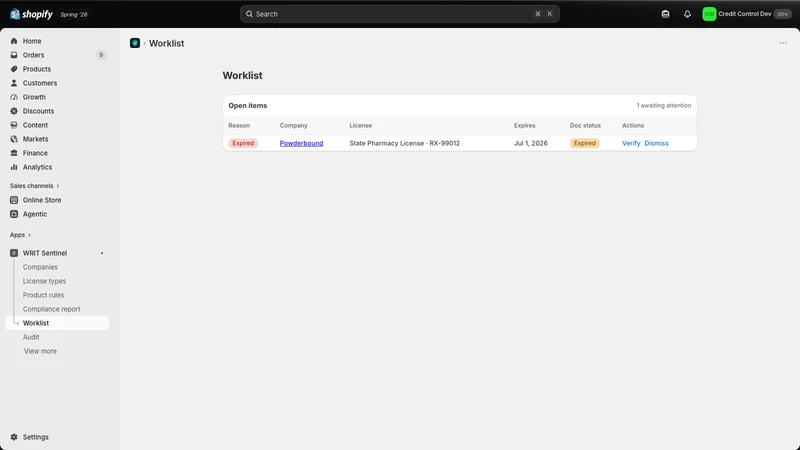Click '1 awaiting attention' text
The width and height of the screenshot is (800, 450).
coord(664,106)
